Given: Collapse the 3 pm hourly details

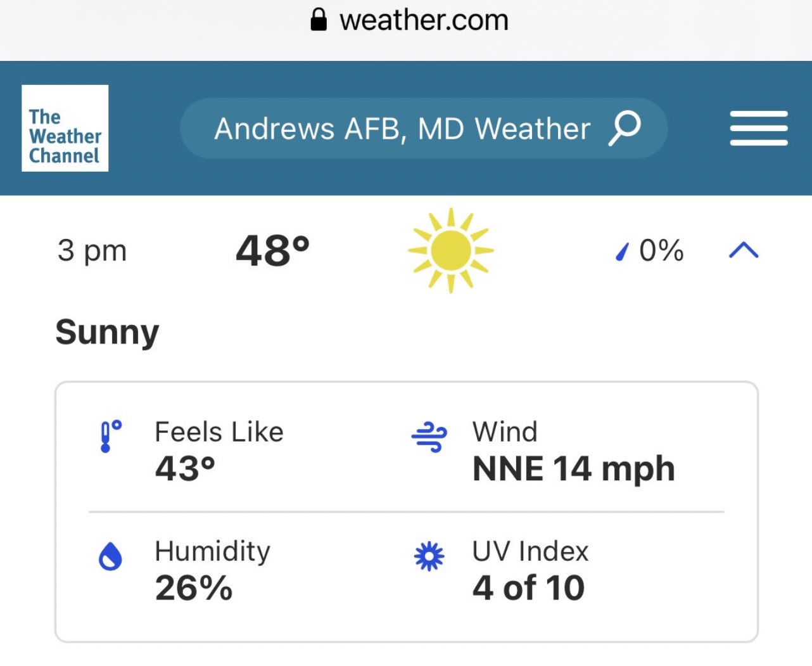Looking at the screenshot, I should pos(743,250).
